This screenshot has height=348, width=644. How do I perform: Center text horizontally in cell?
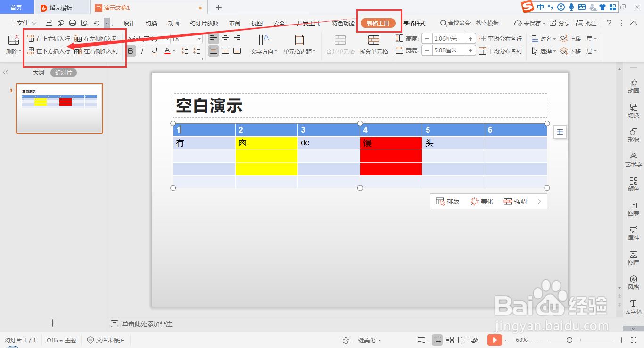(225, 39)
